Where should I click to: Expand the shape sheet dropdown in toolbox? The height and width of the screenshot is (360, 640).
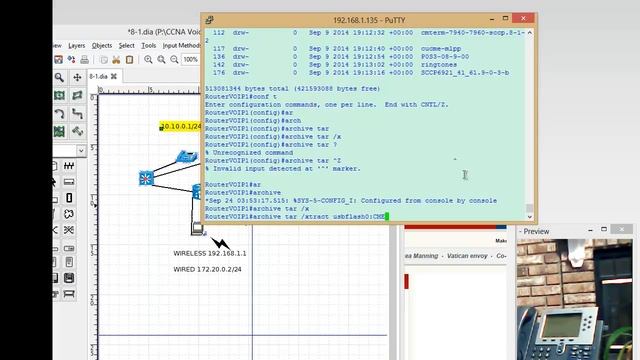(81, 151)
